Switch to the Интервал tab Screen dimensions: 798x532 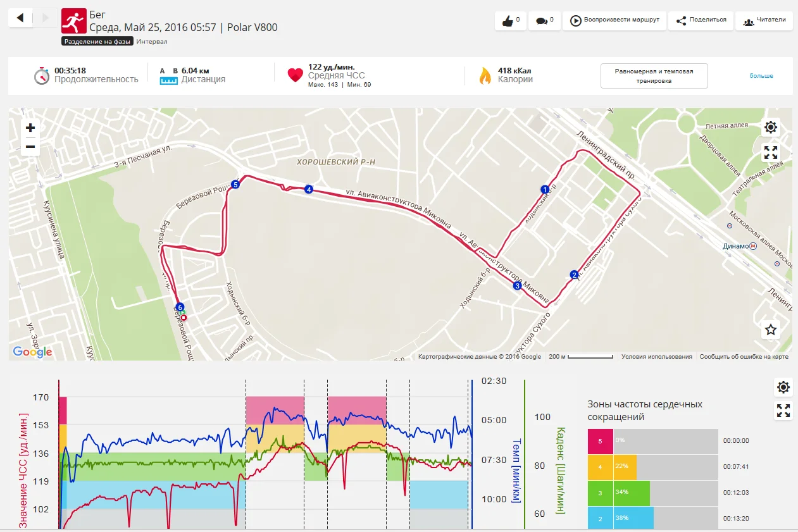point(152,42)
